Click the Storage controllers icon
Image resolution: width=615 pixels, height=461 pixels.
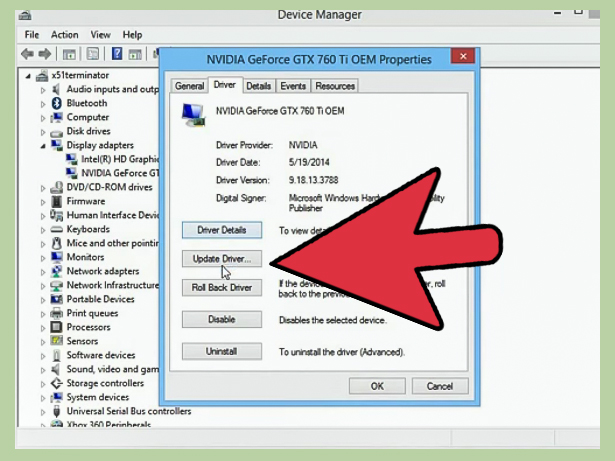[57, 383]
